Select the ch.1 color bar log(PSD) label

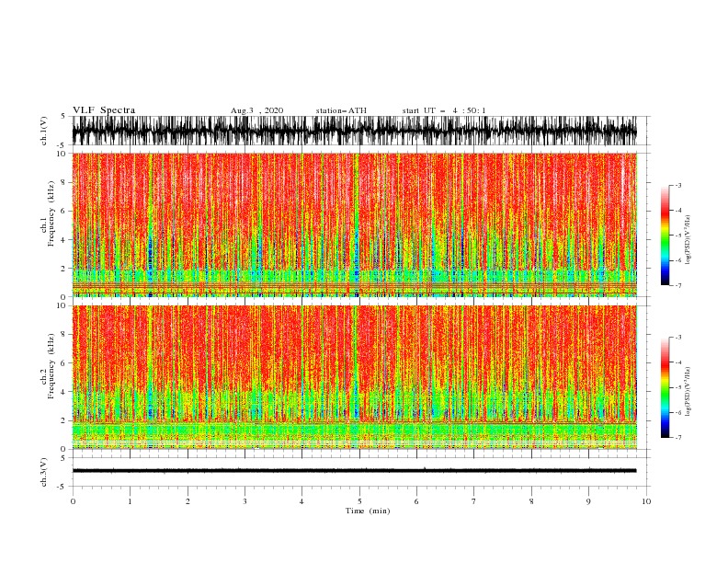click(x=688, y=240)
